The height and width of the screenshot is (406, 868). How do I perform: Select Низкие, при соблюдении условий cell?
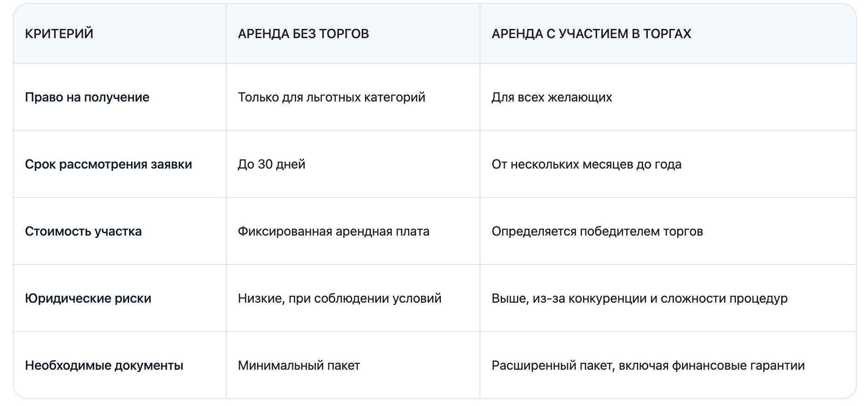pyautogui.click(x=340, y=299)
